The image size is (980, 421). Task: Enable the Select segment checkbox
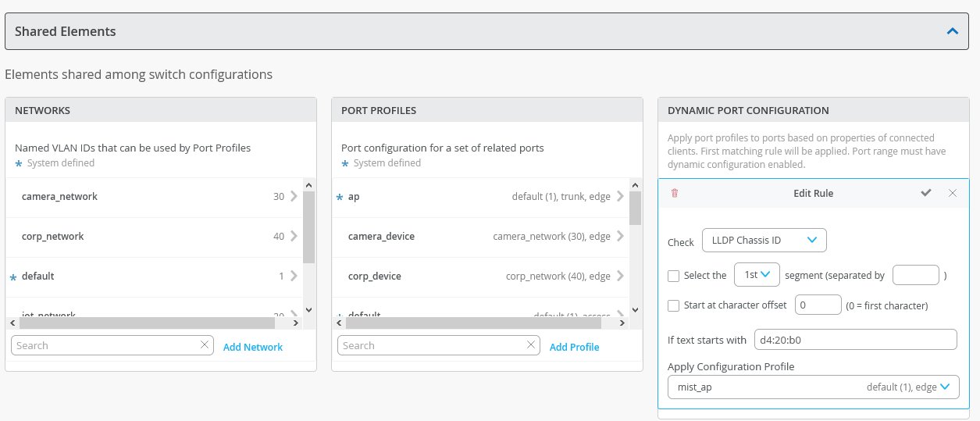(674, 275)
